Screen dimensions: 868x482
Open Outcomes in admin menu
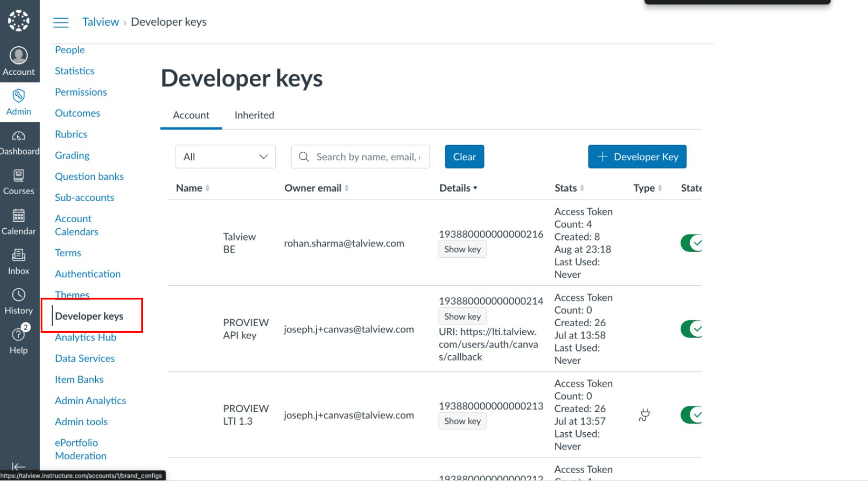point(77,113)
